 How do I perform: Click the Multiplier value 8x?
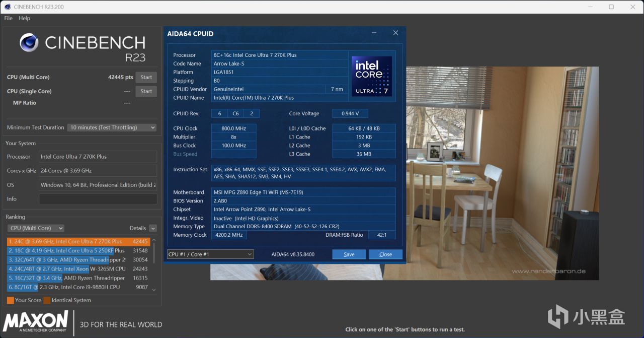[234, 137]
